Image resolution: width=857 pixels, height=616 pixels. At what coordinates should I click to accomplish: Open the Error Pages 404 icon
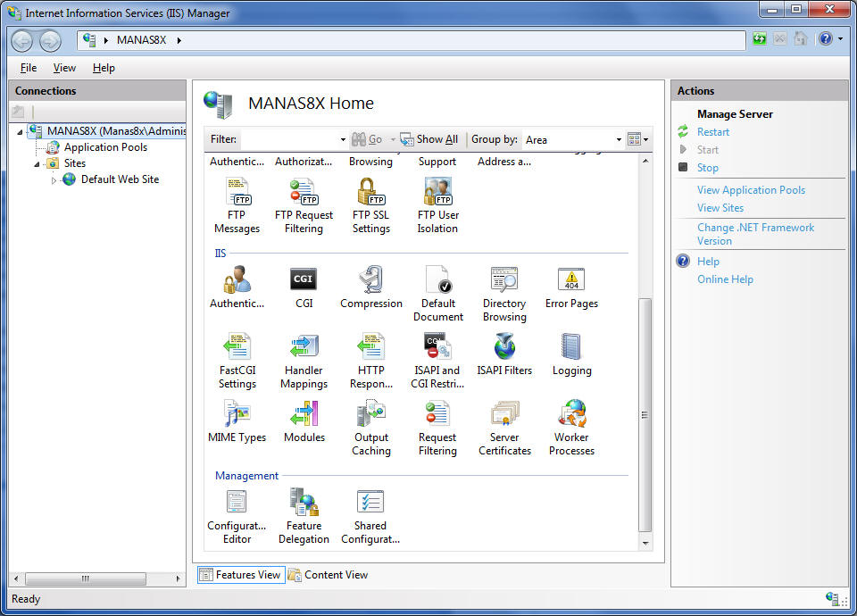pyautogui.click(x=571, y=280)
